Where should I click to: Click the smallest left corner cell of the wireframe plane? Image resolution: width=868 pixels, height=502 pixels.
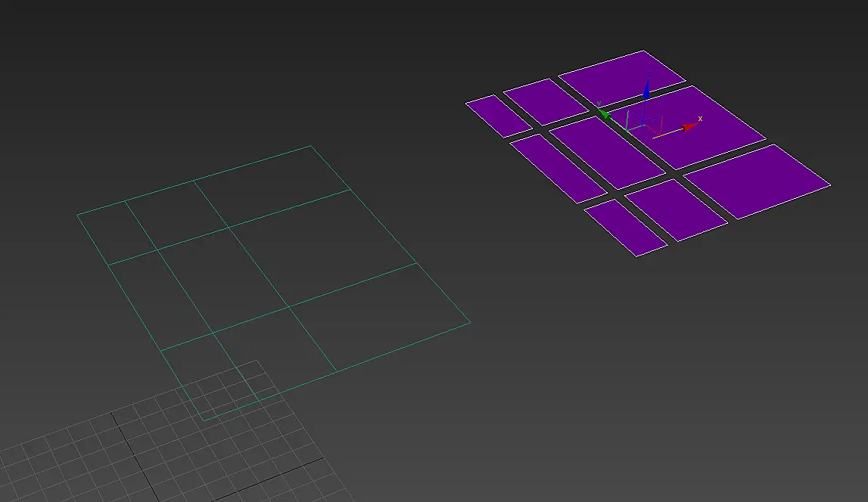(x=117, y=232)
